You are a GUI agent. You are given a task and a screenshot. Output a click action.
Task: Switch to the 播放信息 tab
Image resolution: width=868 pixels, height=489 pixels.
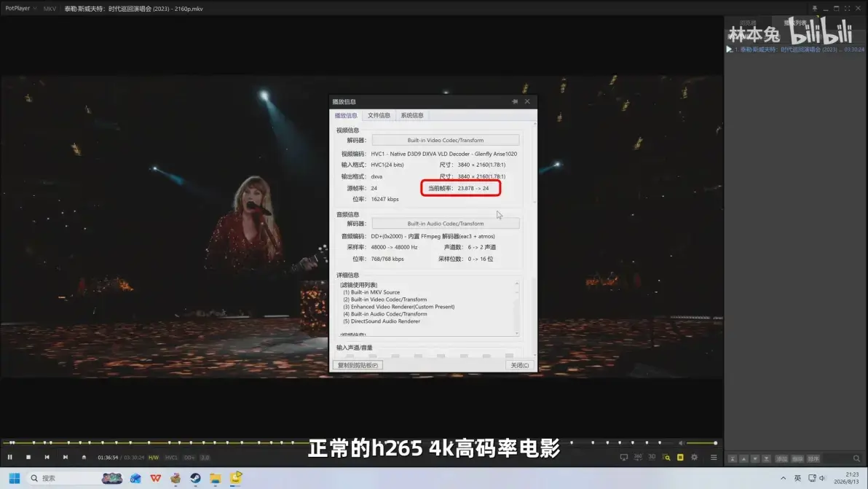(346, 115)
